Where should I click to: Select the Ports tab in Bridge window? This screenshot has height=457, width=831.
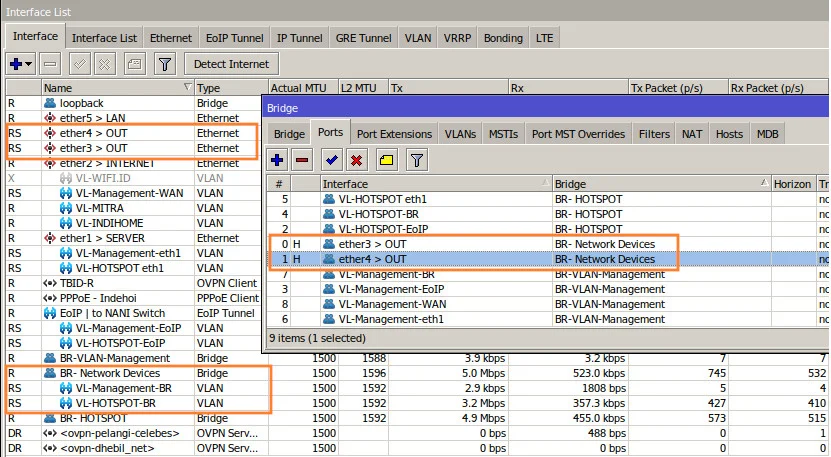(x=331, y=133)
